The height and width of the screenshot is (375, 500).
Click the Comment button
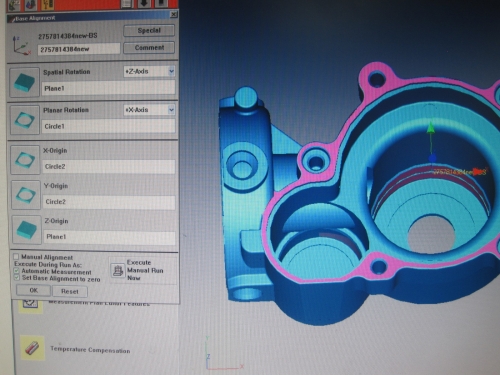click(149, 48)
